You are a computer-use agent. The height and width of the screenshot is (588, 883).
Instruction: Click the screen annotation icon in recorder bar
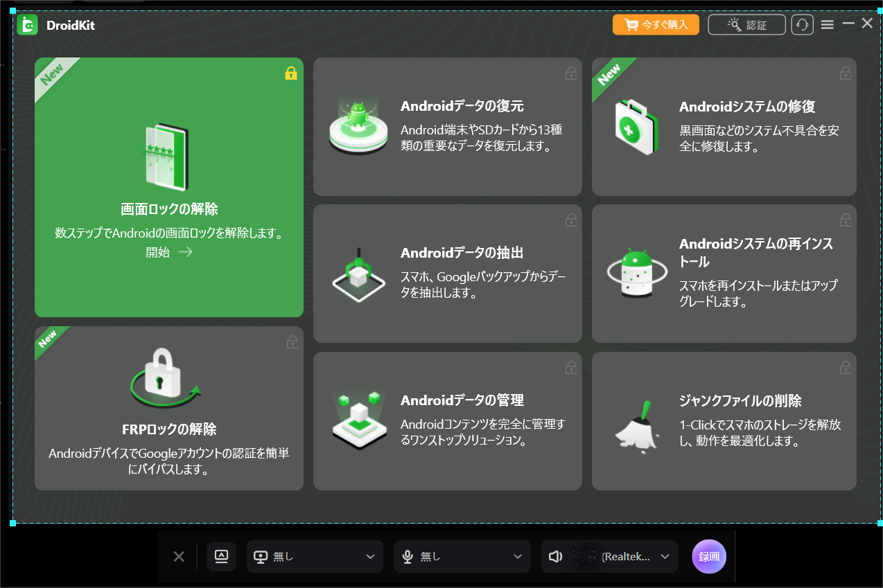click(x=222, y=556)
